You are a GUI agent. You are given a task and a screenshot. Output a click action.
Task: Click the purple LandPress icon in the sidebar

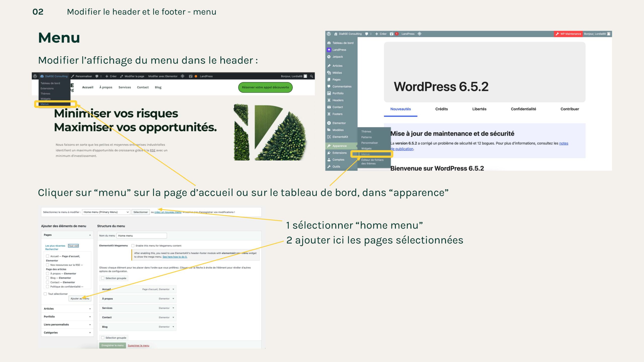point(329,50)
